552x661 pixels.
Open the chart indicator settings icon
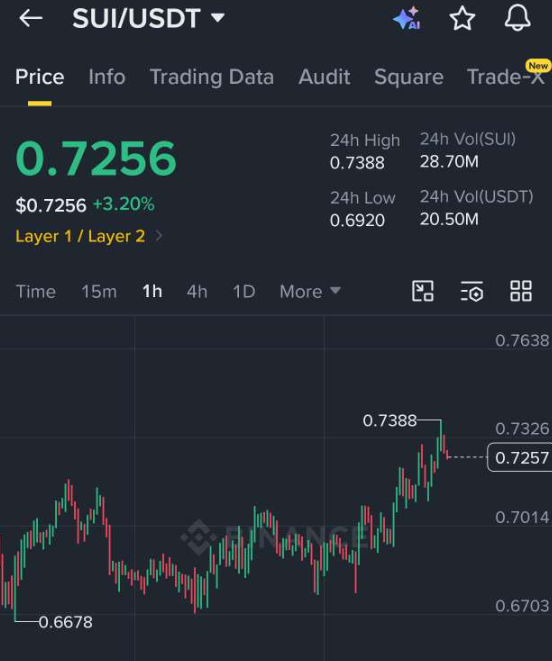pyautogui.click(x=471, y=291)
